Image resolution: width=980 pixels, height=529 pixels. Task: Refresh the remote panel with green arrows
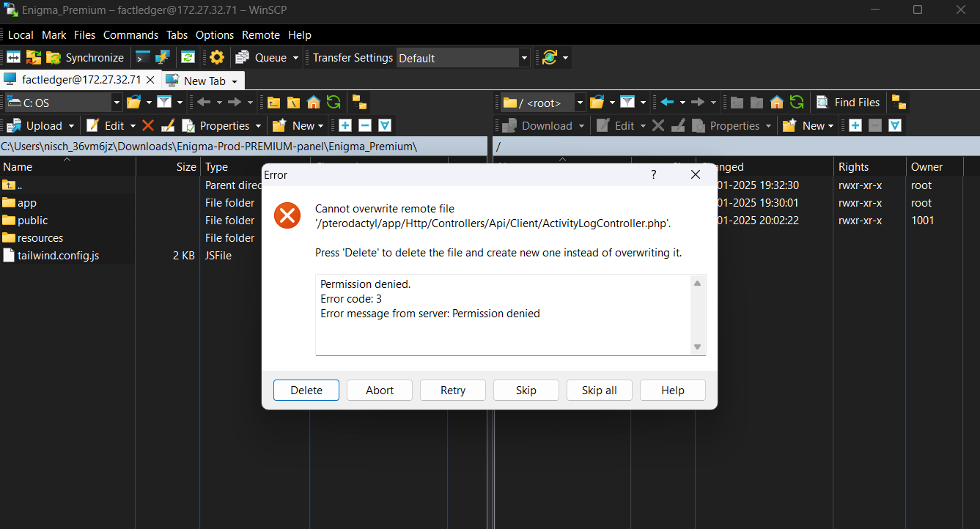pyautogui.click(x=797, y=103)
